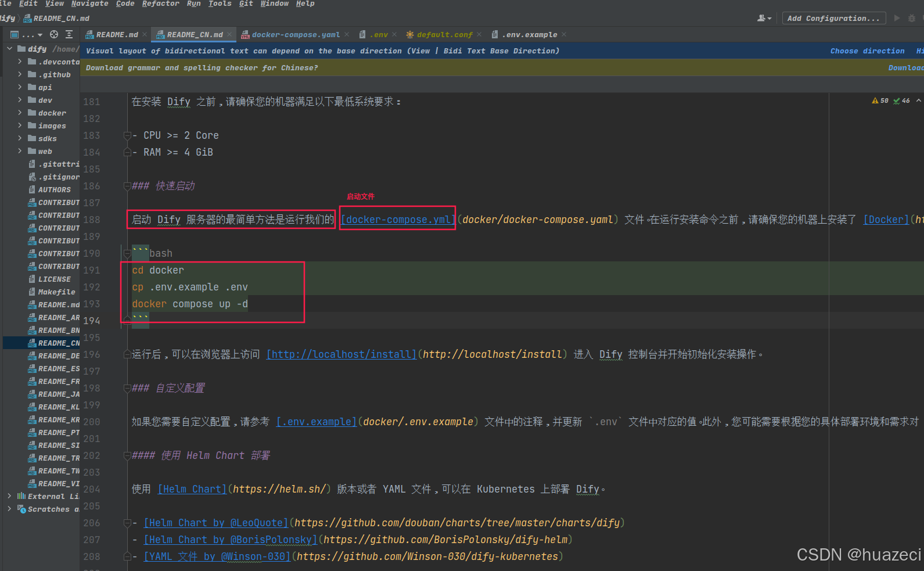The image size is (924, 571).
Task: Click the Helm Chart by @BorisPolonsky link
Action: click(231, 540)
